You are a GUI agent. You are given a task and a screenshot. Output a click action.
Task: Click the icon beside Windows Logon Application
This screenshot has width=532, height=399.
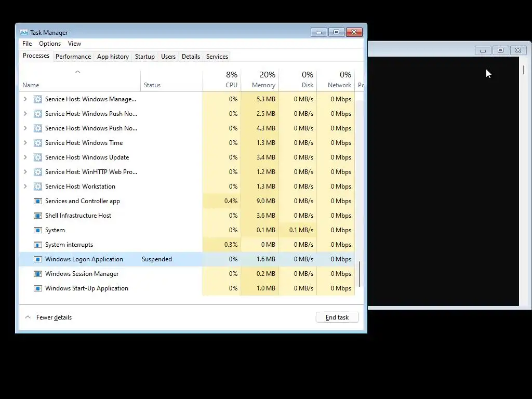click(37, 260)
